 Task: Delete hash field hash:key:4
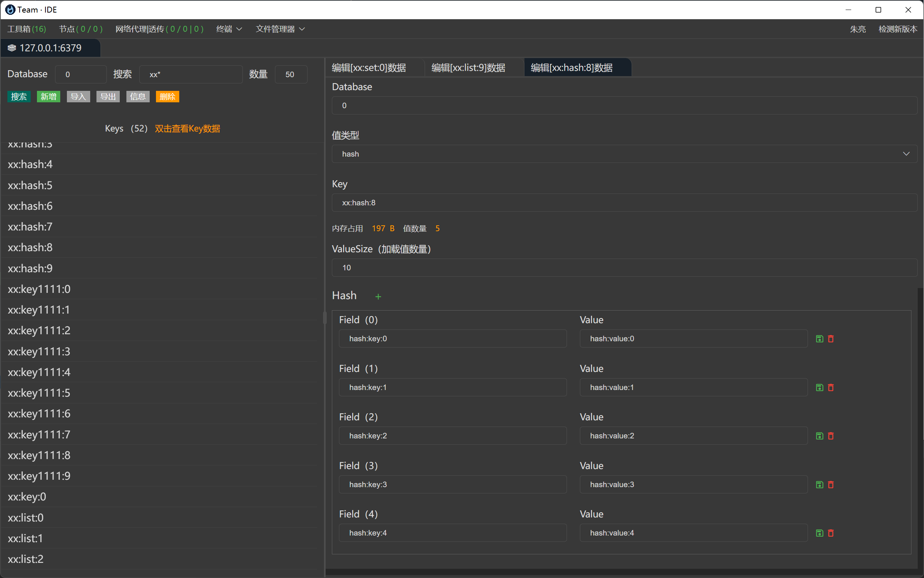831,533
